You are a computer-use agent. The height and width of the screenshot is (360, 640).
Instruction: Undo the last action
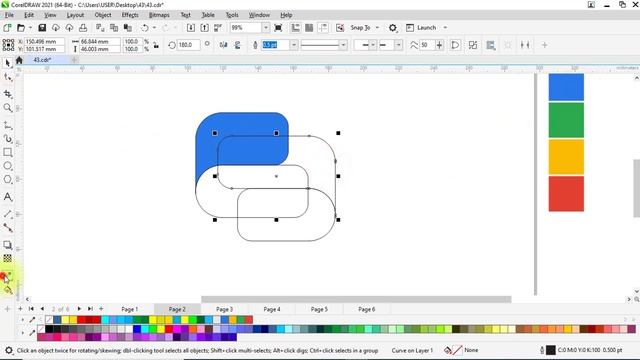click(x=144, y=28)
